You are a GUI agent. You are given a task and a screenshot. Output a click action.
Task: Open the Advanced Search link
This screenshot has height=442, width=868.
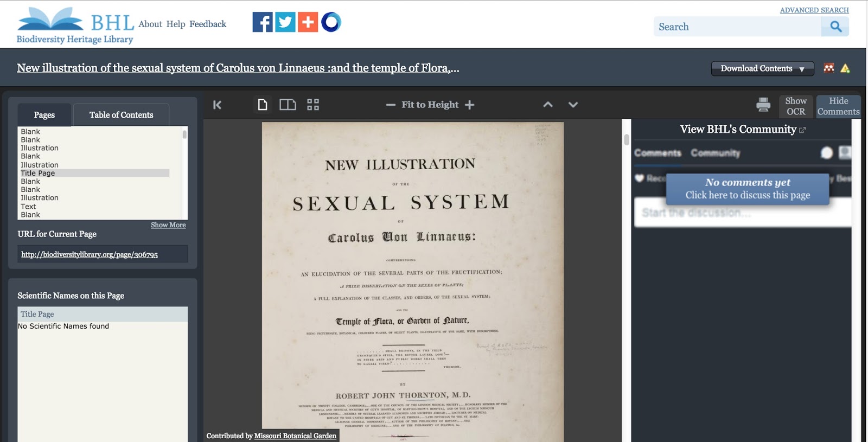(x=814, y=10)
